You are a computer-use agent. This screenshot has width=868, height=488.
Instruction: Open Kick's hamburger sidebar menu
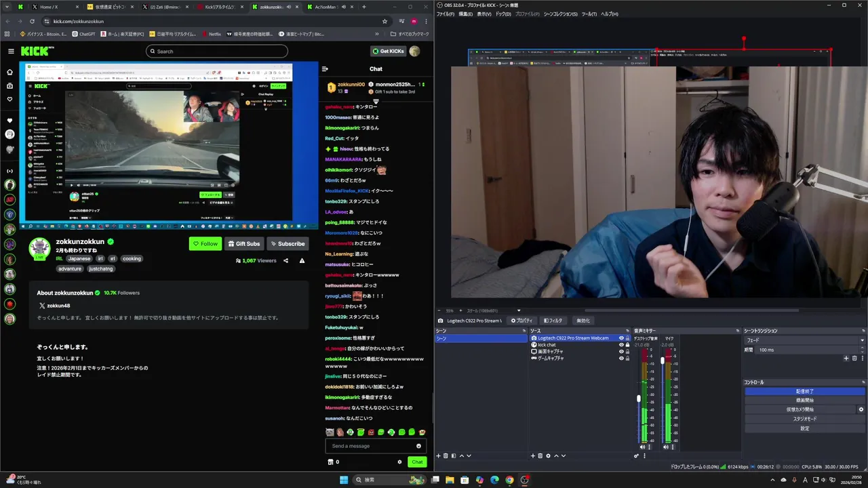[x=11, y=51]
